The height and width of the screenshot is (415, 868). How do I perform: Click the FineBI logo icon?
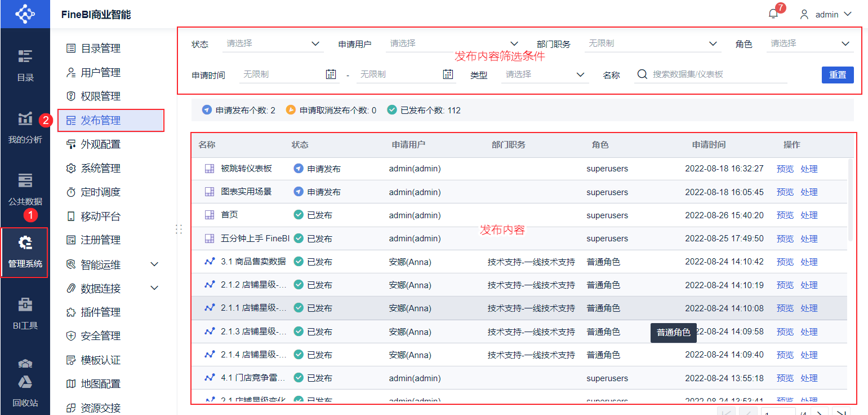pyautogui.click(x=25, y=14)
